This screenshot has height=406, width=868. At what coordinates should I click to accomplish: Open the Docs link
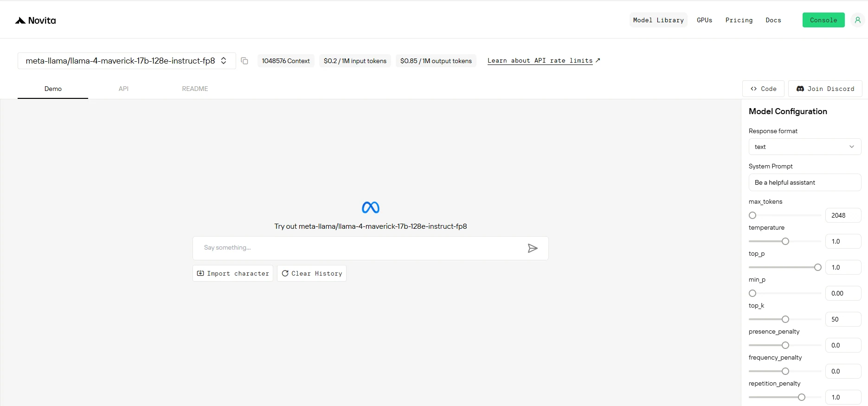(773, 20)
